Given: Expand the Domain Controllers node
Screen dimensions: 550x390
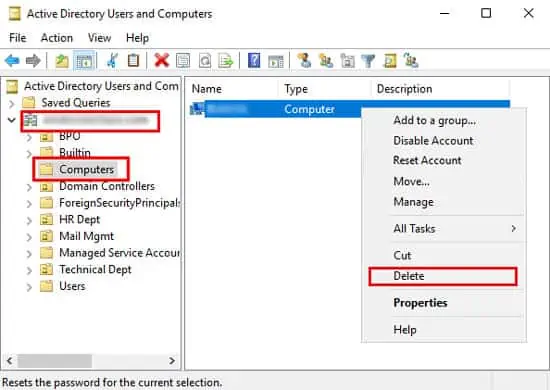Looking at the screenshot, I should coord(29,187).
